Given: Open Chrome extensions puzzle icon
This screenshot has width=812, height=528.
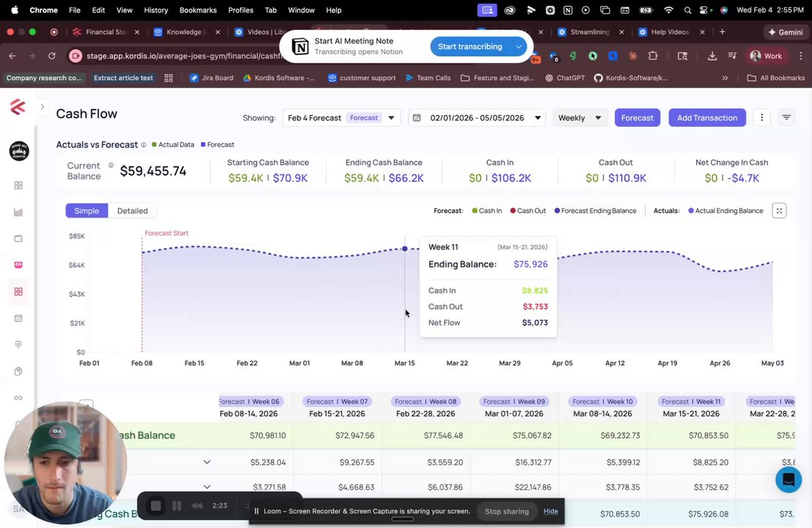Looking at the screenshot, I should 653,56.
